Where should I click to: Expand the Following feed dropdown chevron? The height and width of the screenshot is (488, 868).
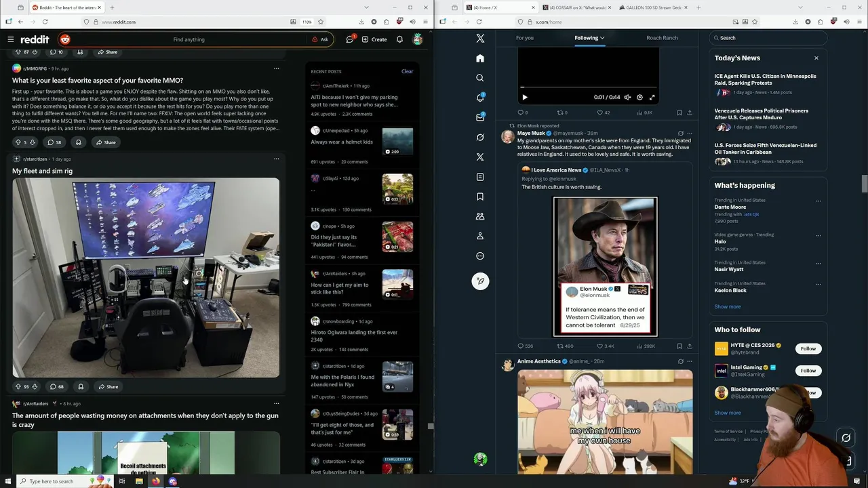point(602,38)
